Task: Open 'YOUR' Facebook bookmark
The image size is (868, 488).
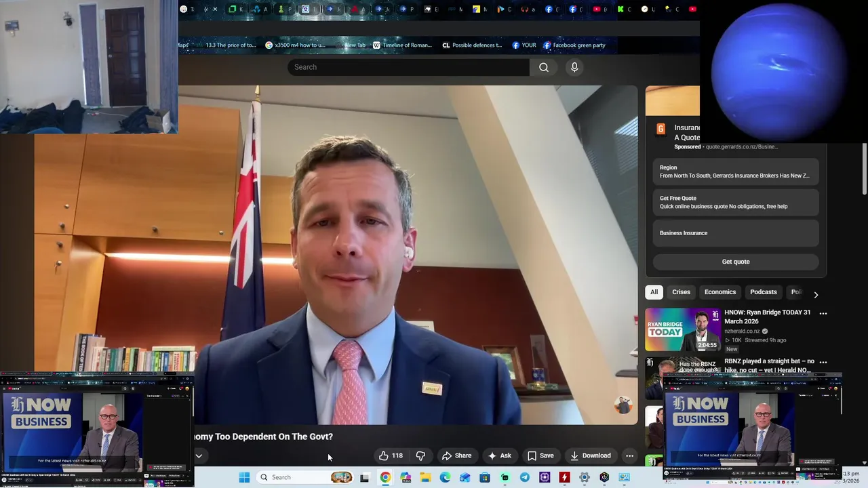Action: [x=524, y=45]
